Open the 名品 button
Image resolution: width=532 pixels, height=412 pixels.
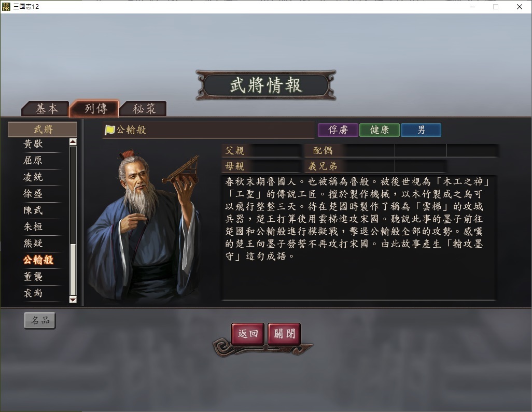pyautogui.click(x=40, y=320)
